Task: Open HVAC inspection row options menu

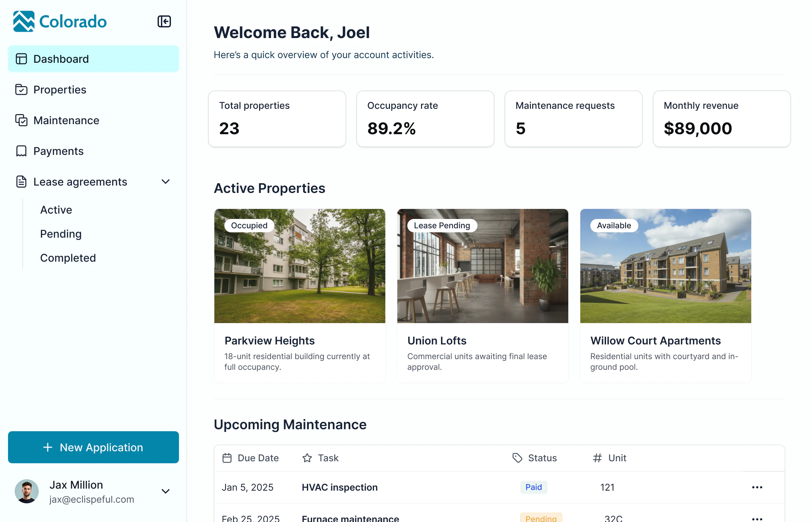Action: click(x=757, y=487)
